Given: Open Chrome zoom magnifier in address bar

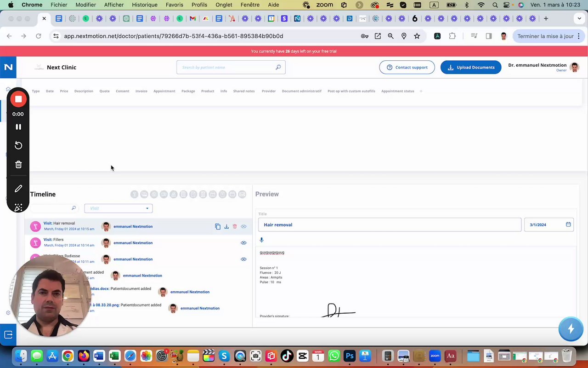Looking at the screenshot, I should coord(391,36).
